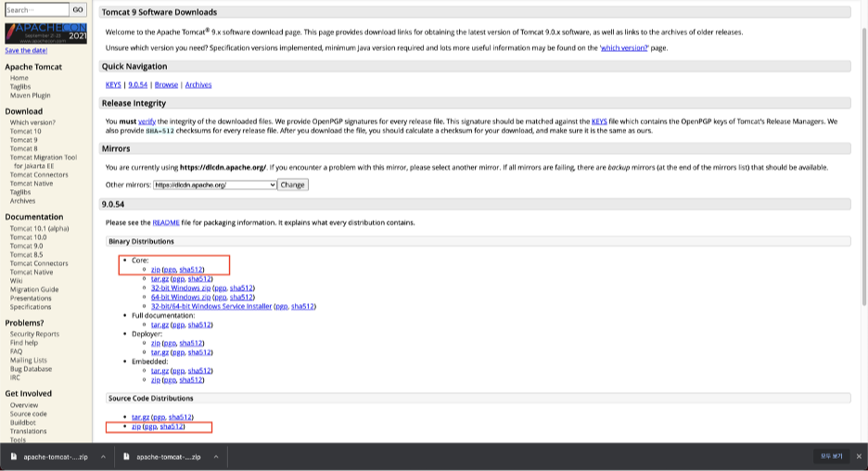868x471 pixels.
Task: Download the 64-bit Windows zip
Action: point(181,298)
